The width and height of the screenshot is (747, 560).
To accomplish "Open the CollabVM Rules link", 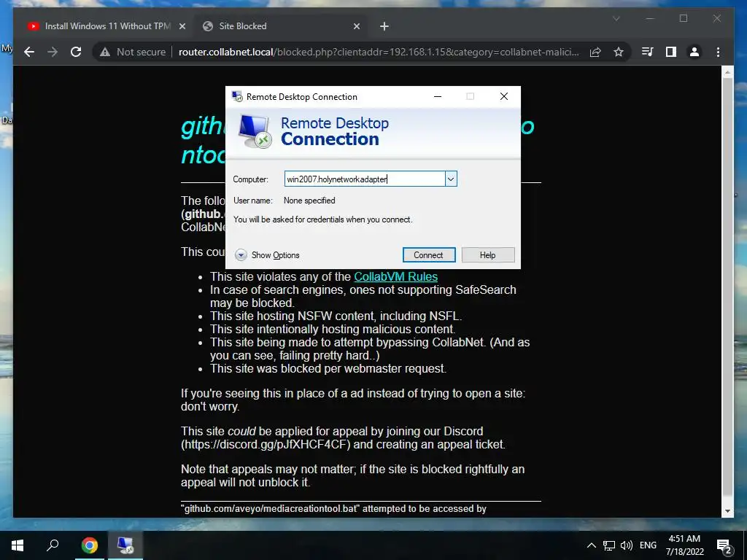I will pyautogui.click(x=395, y=276).
